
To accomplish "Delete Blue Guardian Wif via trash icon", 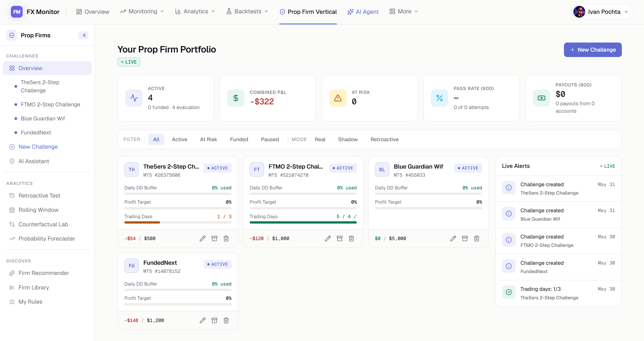I will point(476,238).
